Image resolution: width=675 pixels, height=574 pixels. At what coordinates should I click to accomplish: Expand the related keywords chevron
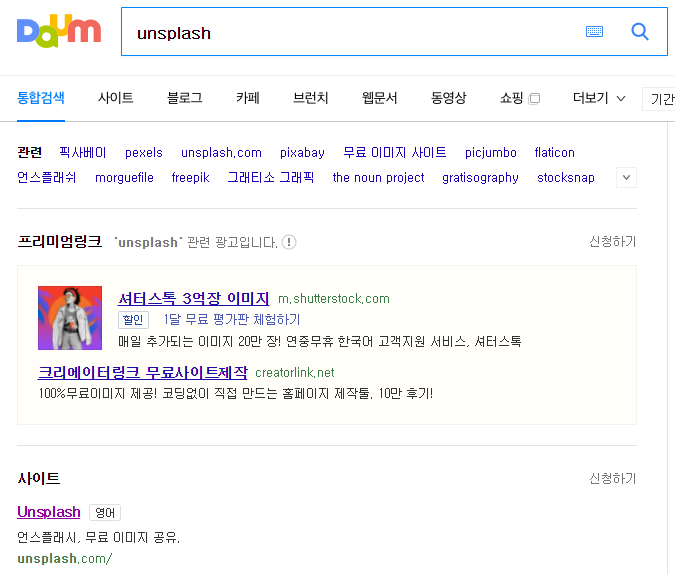point(626,177)
